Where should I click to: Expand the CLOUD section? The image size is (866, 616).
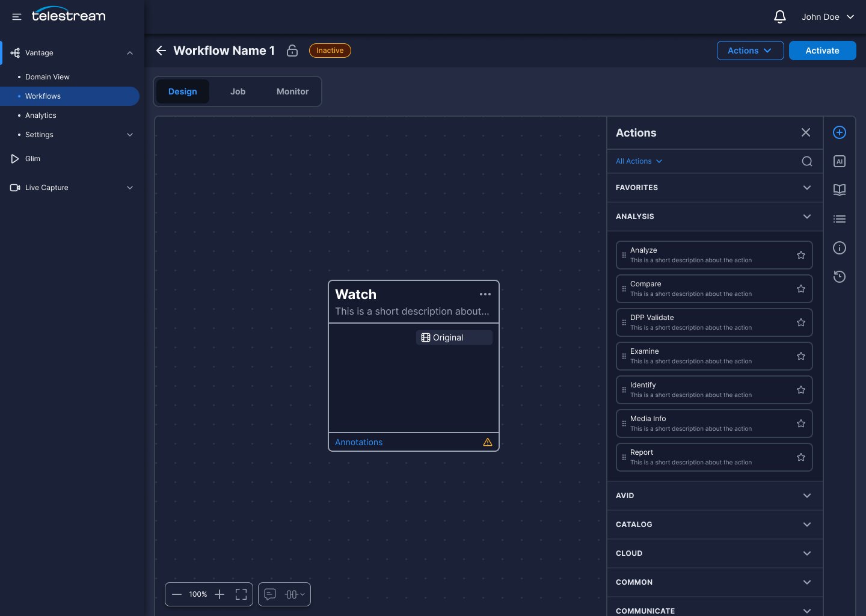714,553
